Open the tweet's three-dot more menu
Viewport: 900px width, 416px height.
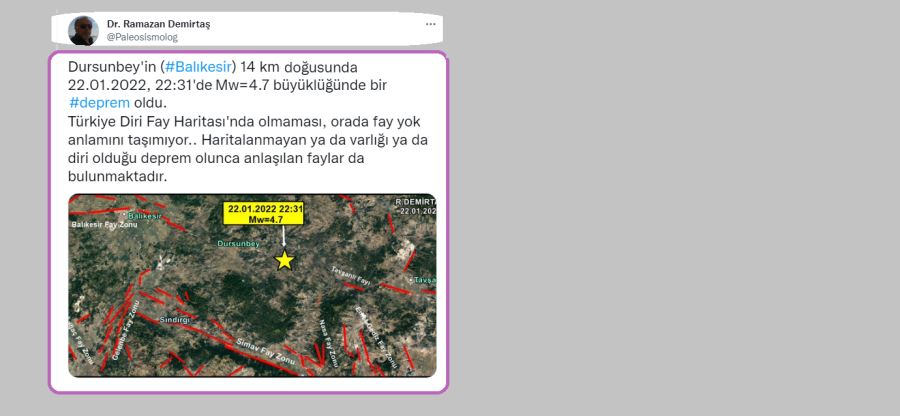(x=430, y=24)
